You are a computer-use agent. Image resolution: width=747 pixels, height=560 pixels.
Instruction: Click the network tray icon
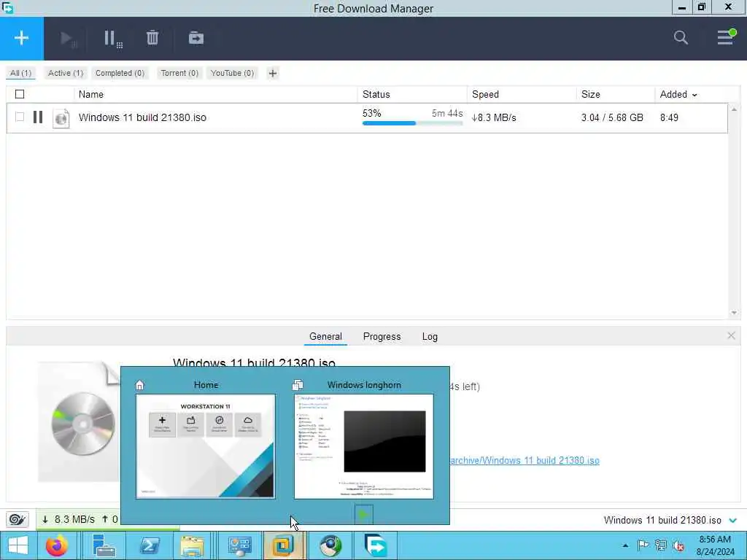661,545
